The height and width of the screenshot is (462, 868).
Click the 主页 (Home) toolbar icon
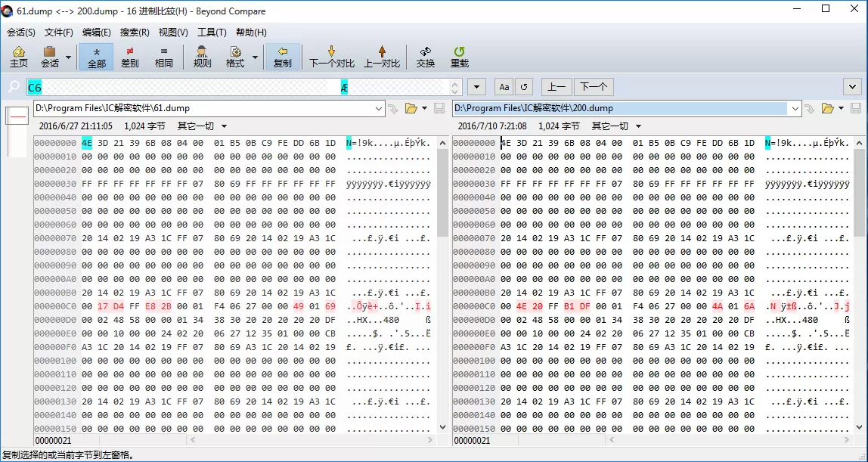click(x=19, y=57)
